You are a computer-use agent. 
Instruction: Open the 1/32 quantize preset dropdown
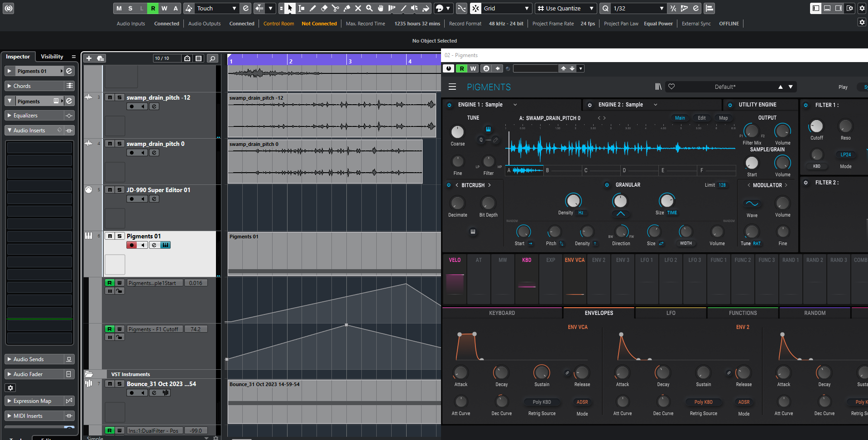click(x=638, y=8)
